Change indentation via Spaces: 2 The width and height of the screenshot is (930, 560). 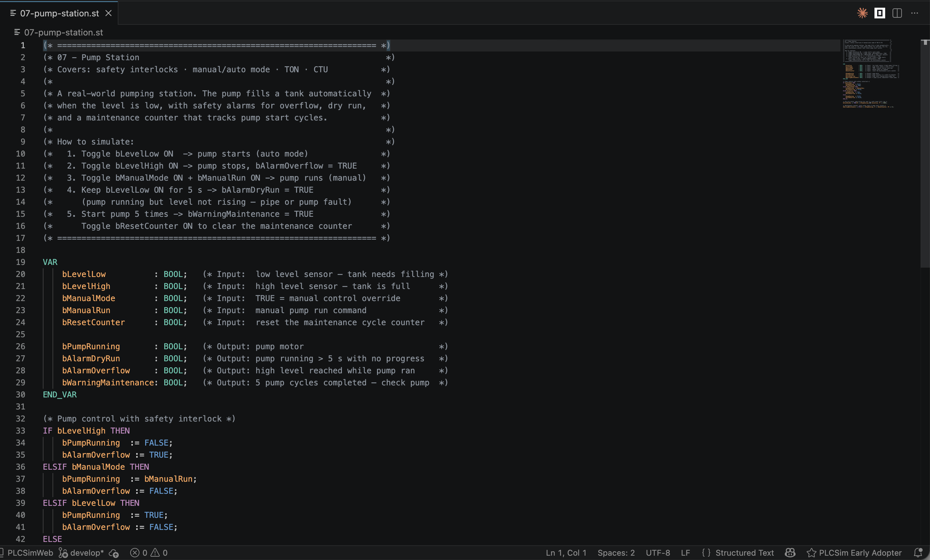click(x=616, y=553)
